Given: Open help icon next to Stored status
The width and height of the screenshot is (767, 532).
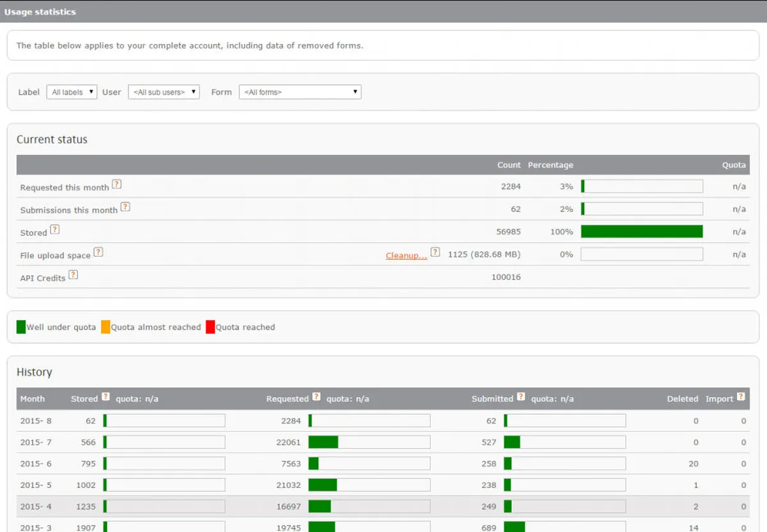Looking at the screenshot, I should tap(55, 229).
